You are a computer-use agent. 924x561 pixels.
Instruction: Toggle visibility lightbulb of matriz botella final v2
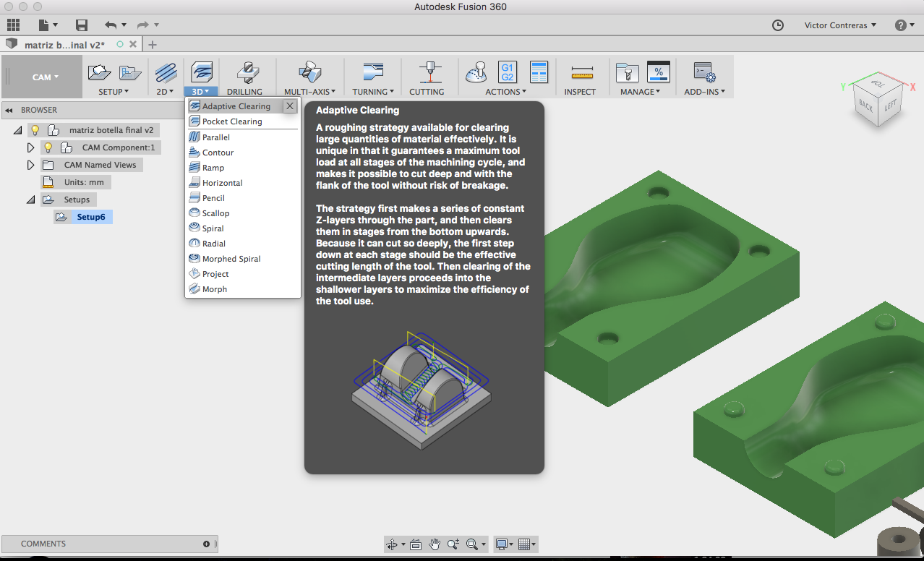pos(35,130)
